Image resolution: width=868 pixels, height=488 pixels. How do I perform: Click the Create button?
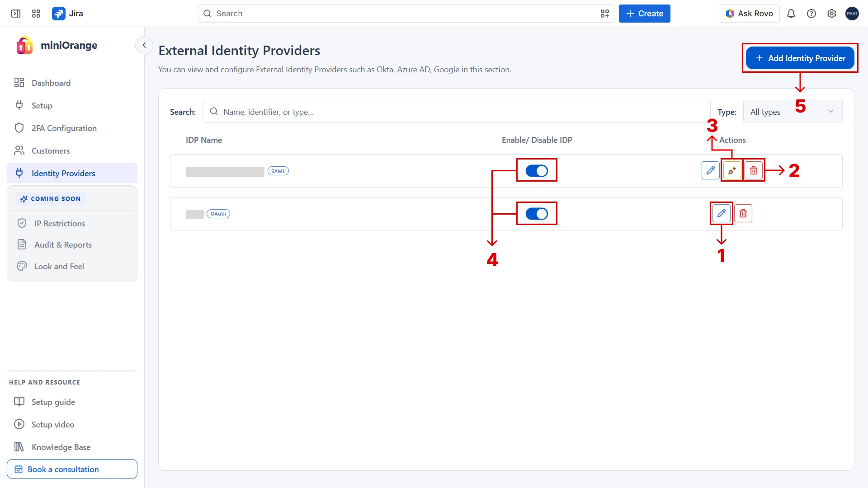(644, 14)
